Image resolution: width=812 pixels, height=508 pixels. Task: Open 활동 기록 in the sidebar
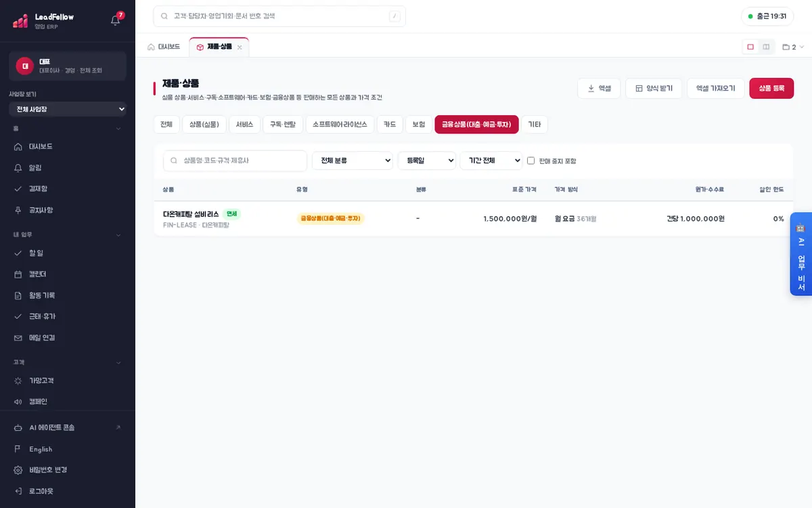coord(68,295)
